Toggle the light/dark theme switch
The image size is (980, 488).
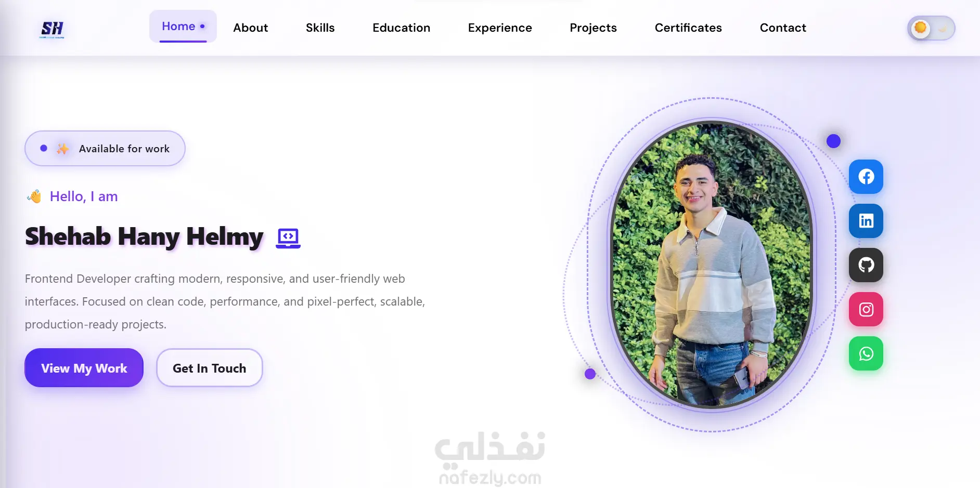pyautogui.click(x=931, y=28)
